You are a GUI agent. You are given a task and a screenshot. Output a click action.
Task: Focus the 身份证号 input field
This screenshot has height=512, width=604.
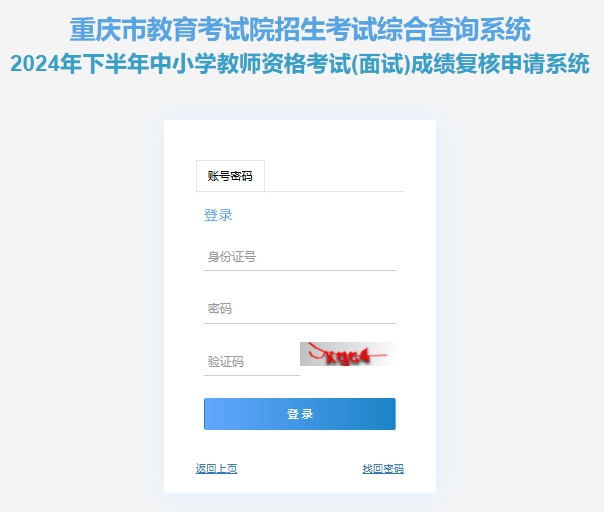point(300,257)
